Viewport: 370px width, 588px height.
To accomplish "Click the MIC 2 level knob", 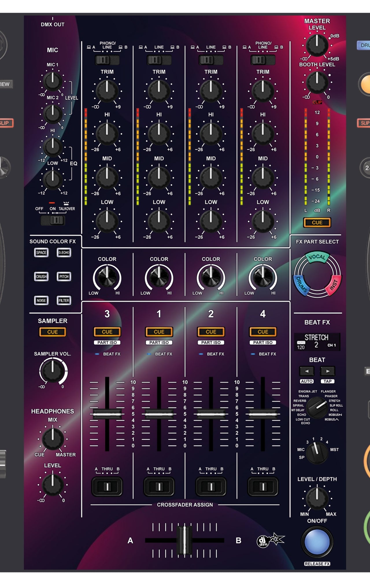I will click(x=53, y=114).
